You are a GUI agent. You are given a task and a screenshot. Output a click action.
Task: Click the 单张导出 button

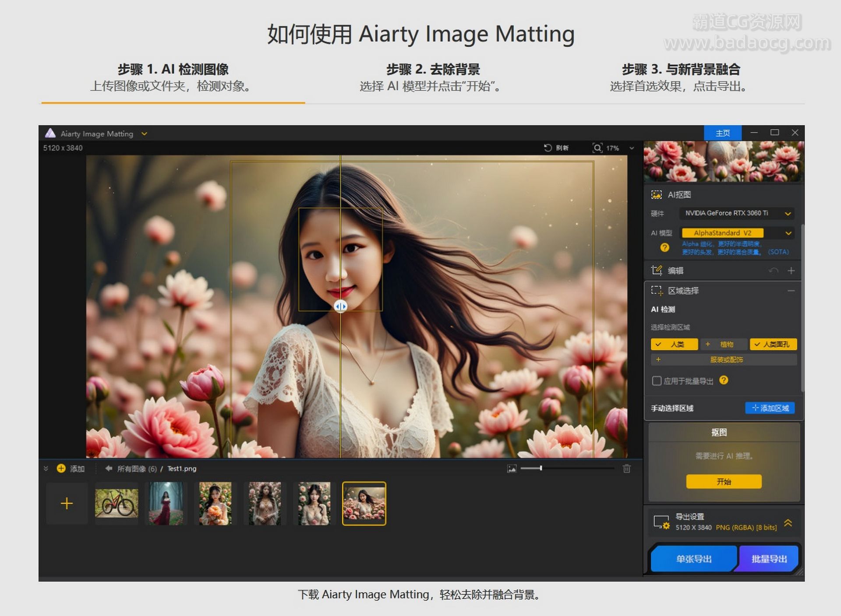tap(694, 559)
